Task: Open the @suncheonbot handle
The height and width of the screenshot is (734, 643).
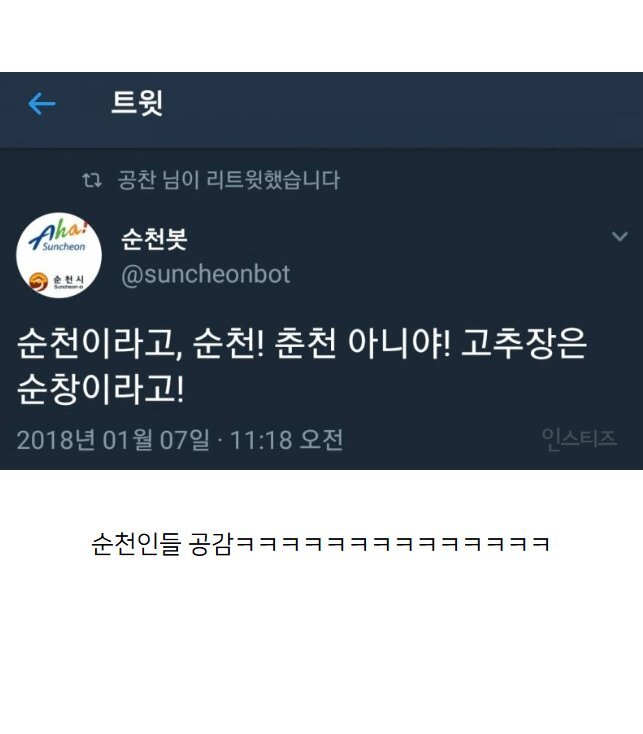Action: tap(205, 274)
